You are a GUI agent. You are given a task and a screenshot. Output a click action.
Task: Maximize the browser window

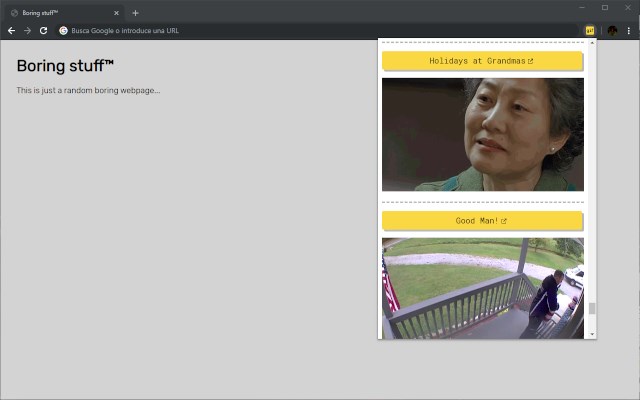pos(605,7)
